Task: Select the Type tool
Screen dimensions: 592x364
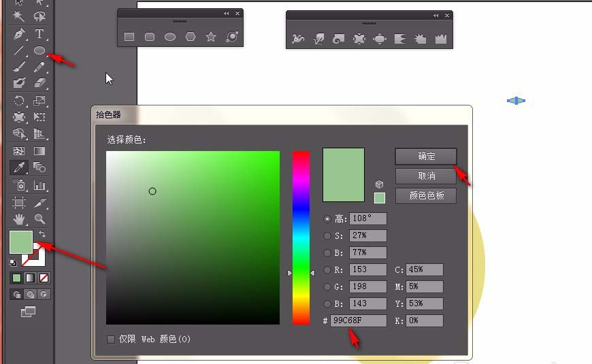Action: coord(39,34)
